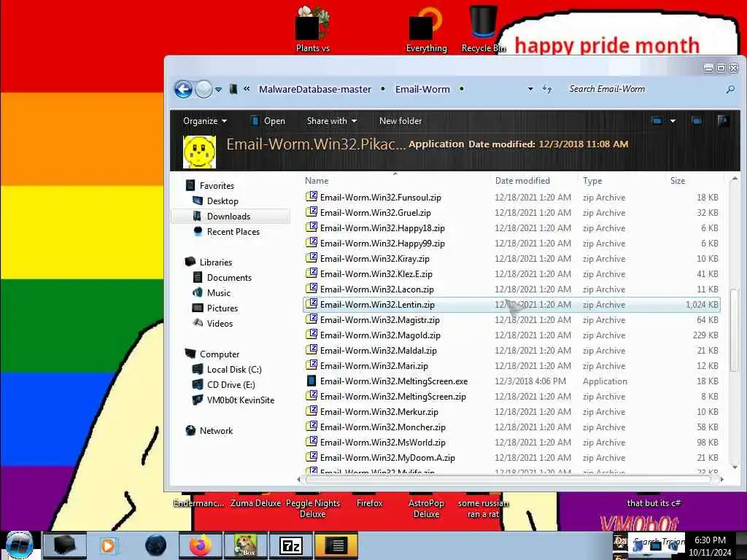
Task: Open Recent Places in Favorites
Action: point(233,231)
